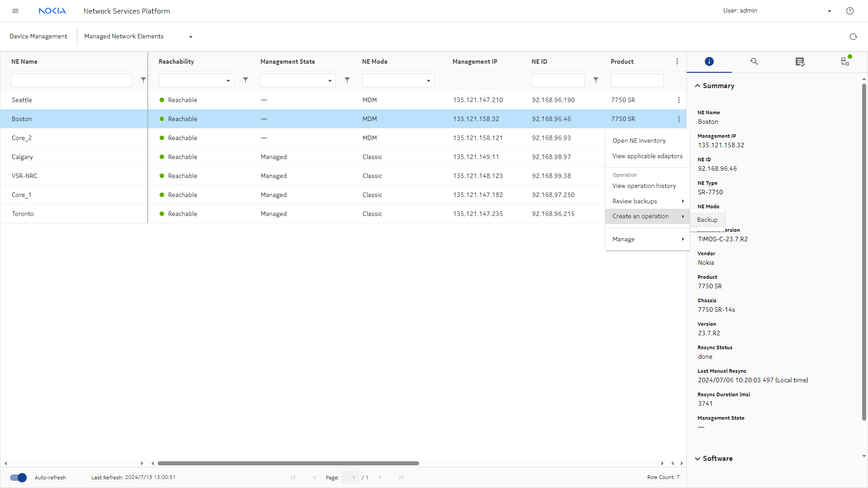Open the Reachability filter dropdown

point(196,80)
